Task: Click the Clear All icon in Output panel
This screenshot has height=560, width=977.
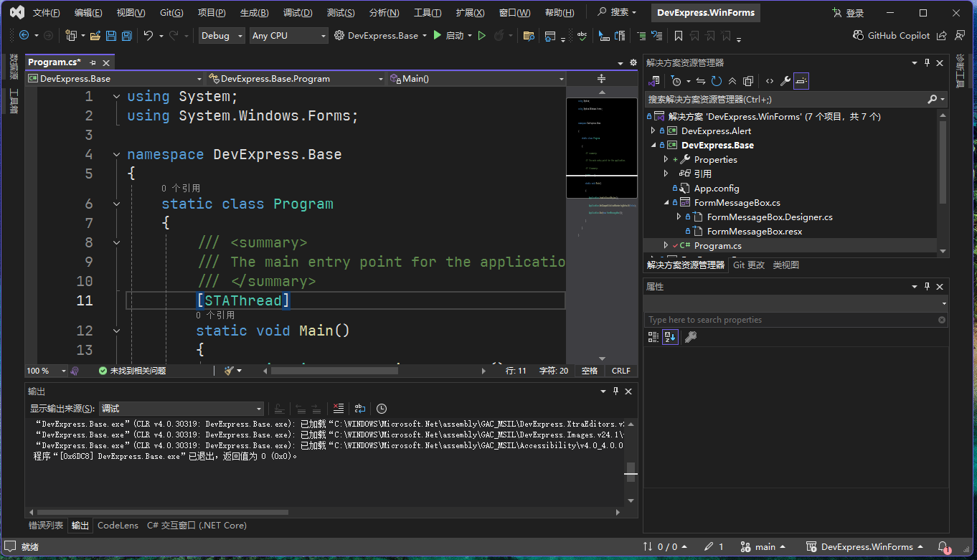Action: (x=339, y=409)
